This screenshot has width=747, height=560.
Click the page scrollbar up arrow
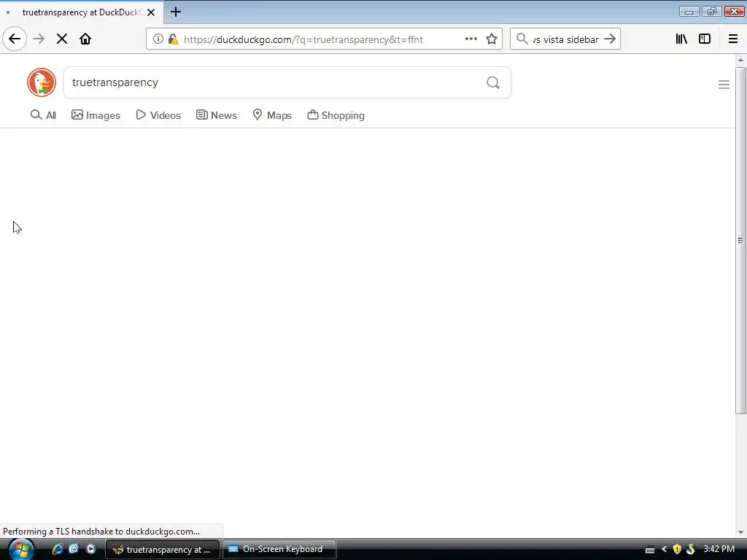click(x=740, y=60)
